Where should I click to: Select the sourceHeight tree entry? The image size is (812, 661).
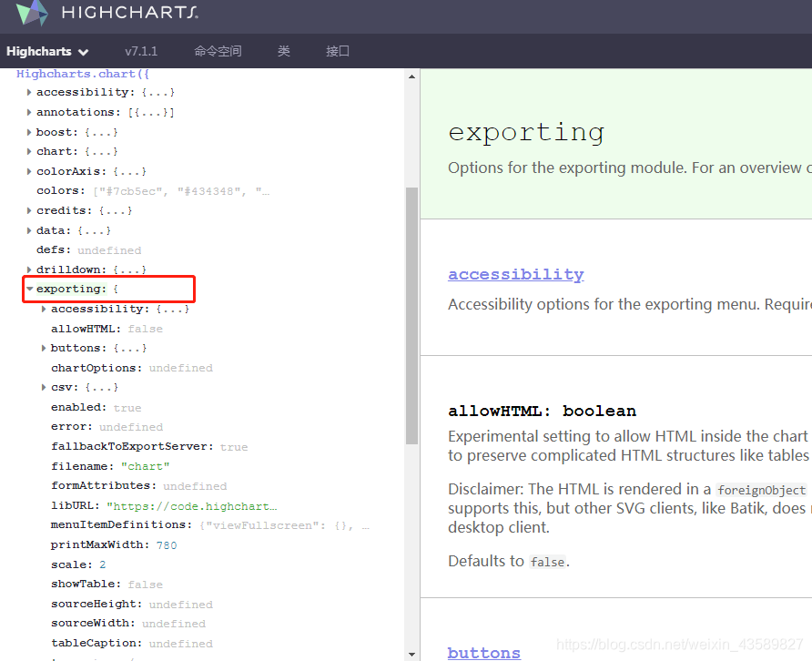pos(96,604)
